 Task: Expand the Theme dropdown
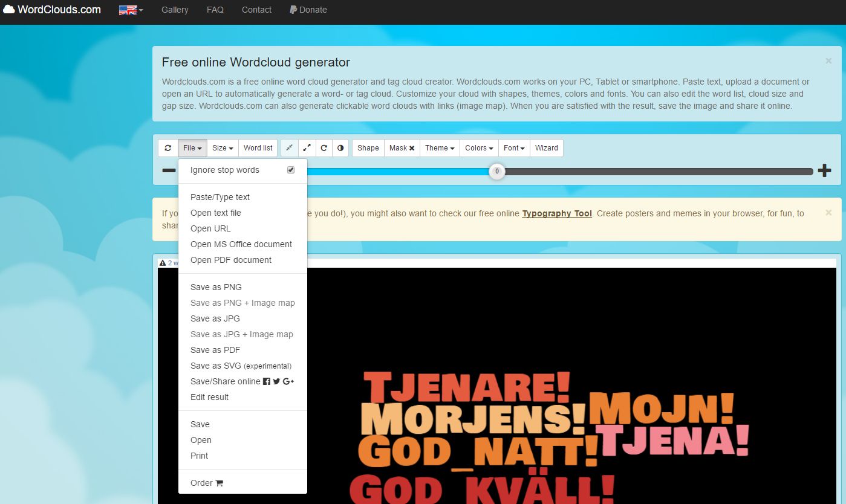coord(440,148)
